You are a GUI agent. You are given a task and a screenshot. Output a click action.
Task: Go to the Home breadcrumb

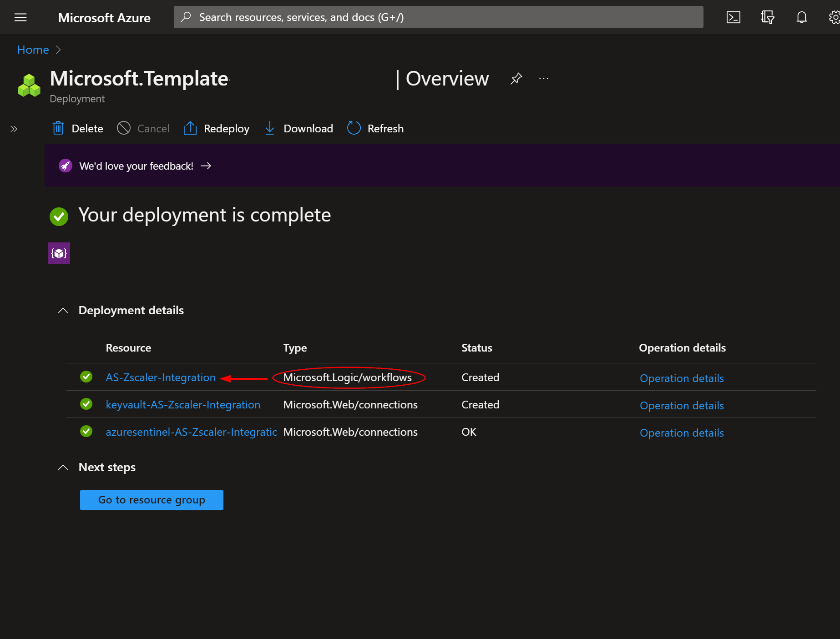[33, 50]
